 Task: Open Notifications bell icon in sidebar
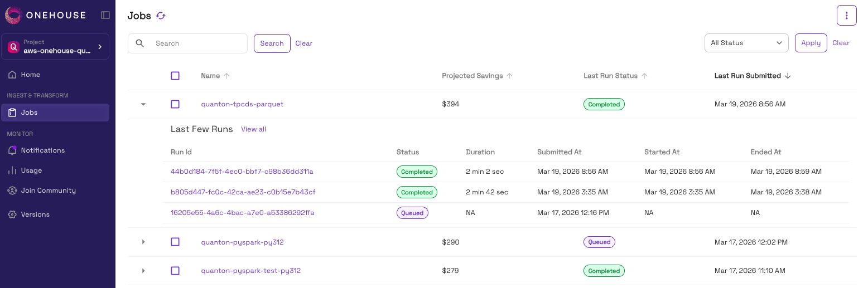tap(12, 150)
